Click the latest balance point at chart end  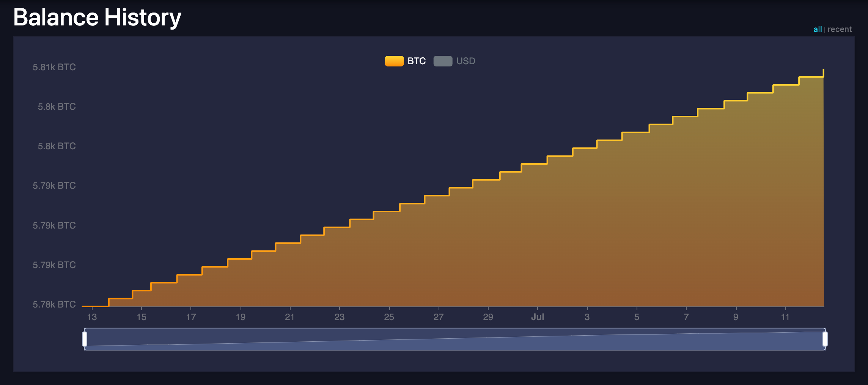click(823, 70)
